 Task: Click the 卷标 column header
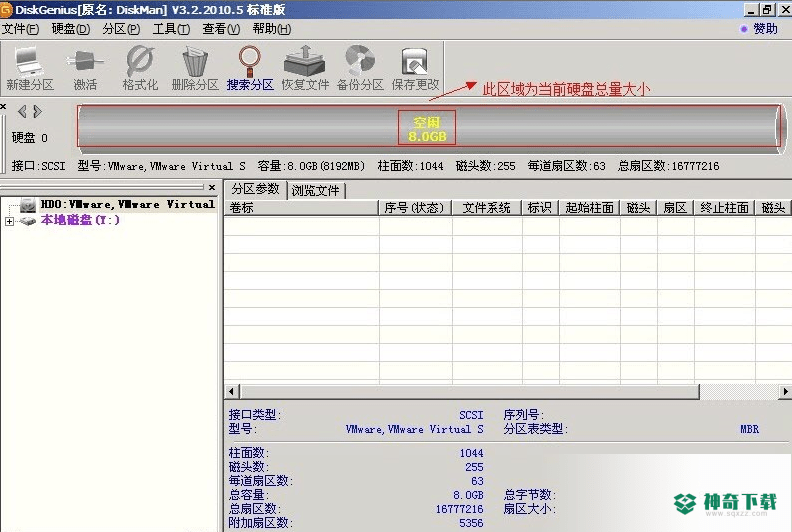[302, 208]
